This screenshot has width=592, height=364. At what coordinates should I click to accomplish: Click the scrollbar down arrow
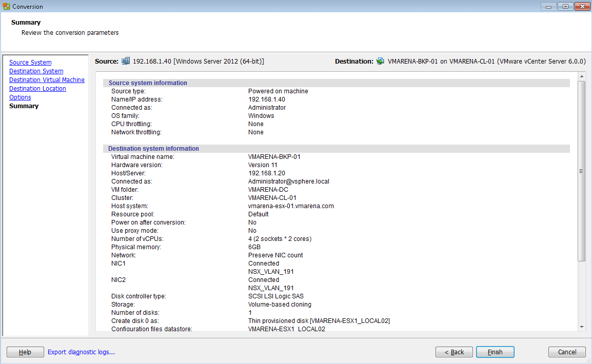click(x=581, y=327)
